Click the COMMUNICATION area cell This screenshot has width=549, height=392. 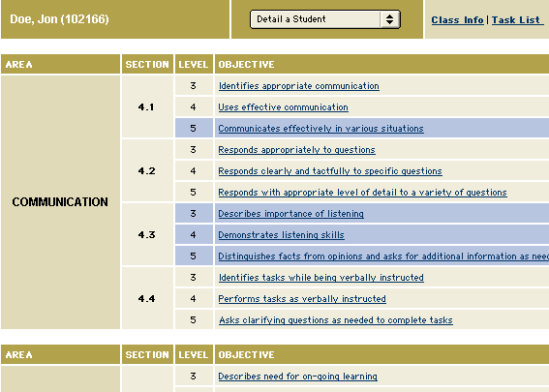click(60, 202)
